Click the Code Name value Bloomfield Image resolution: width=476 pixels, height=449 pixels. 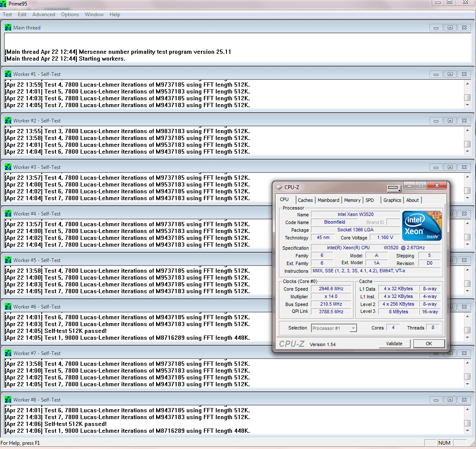point(334,222)
